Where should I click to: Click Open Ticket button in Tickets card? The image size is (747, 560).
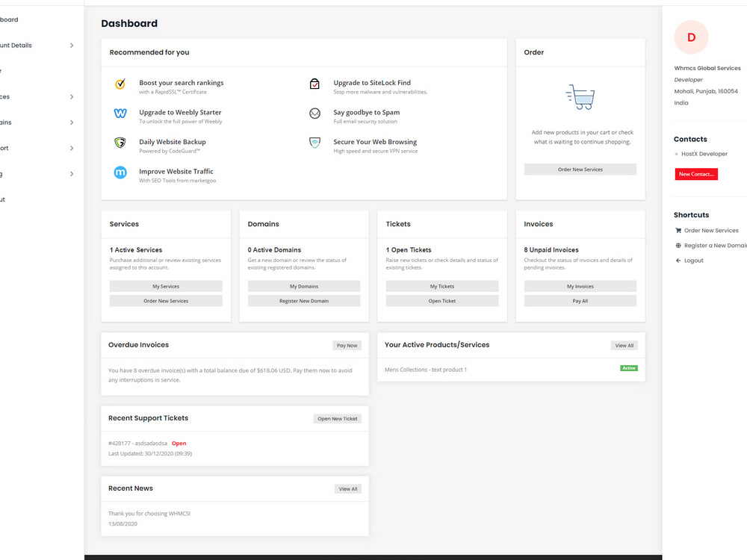(x=442, y=301)
